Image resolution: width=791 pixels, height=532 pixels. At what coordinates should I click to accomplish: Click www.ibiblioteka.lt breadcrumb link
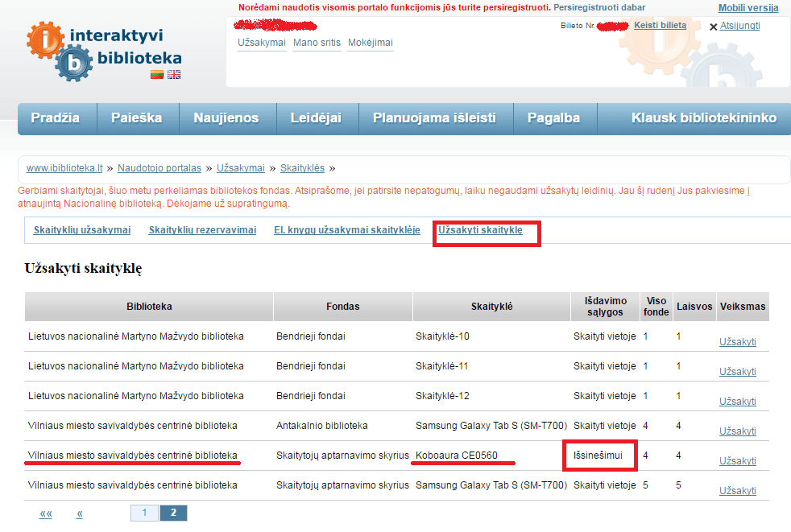click(x=64, y=168)
